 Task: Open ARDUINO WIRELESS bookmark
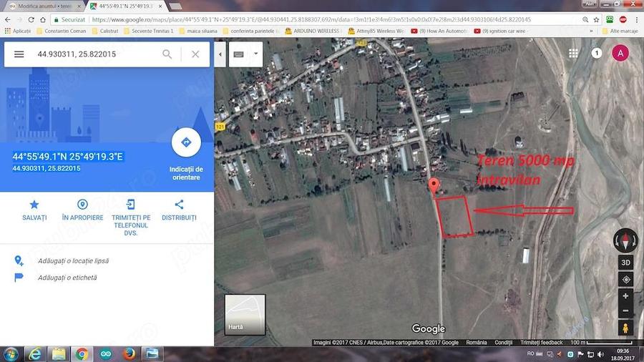coord(313,31)
